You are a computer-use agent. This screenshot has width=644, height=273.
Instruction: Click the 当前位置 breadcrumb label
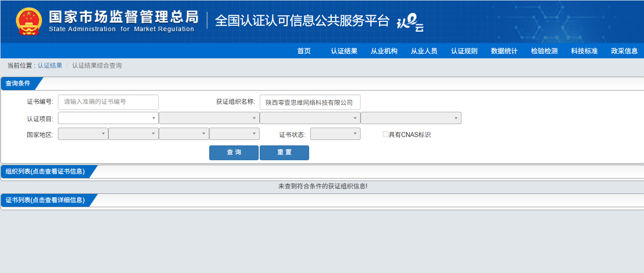pyautogui.click(x=21, y=65)
